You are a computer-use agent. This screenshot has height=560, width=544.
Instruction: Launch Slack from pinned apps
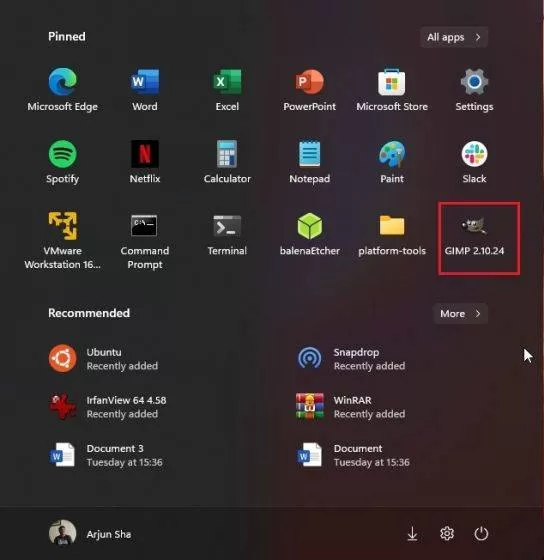(474, 162)
